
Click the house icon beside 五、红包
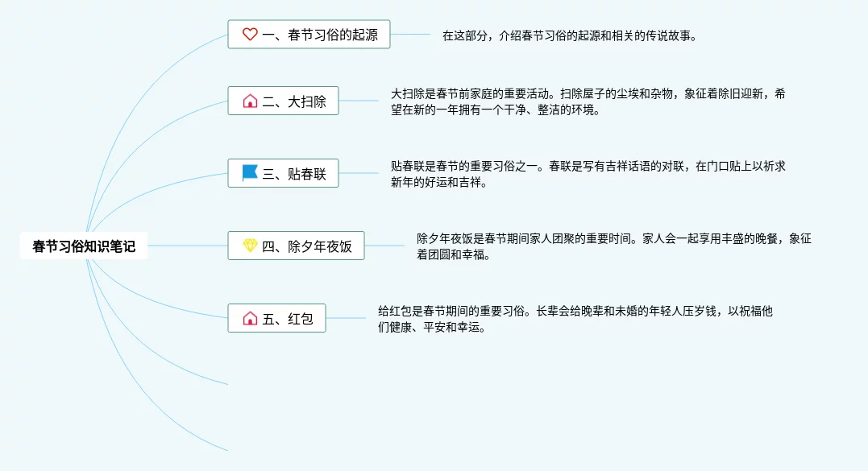tap(250, 318)
